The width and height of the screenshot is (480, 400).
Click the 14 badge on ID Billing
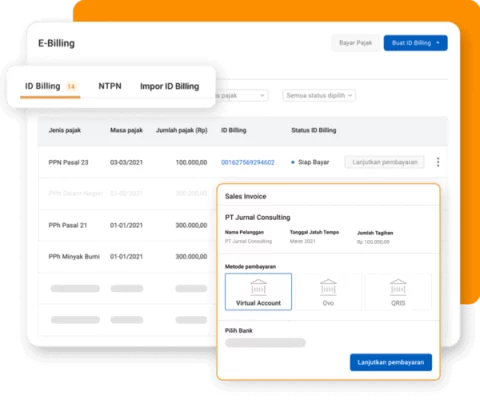tap(71, 87)
